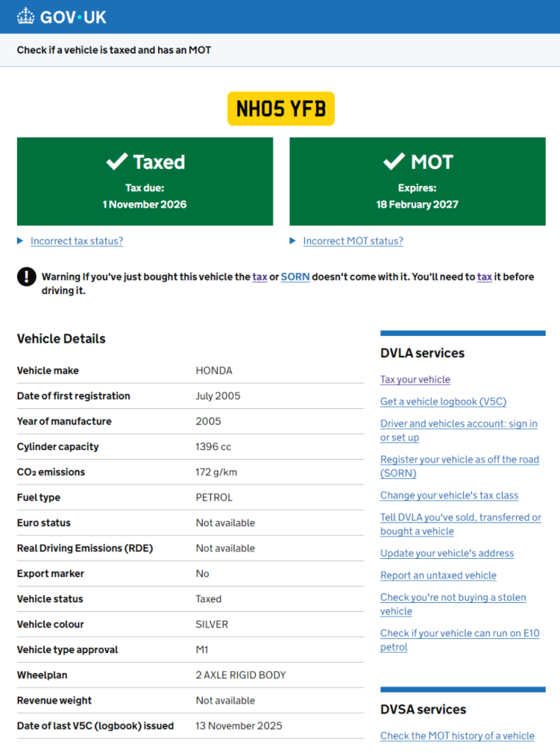Open Get a vehicle logbook (V5C)
The height and width of the screenshot is (753, 560).
[x=443, y=402]
